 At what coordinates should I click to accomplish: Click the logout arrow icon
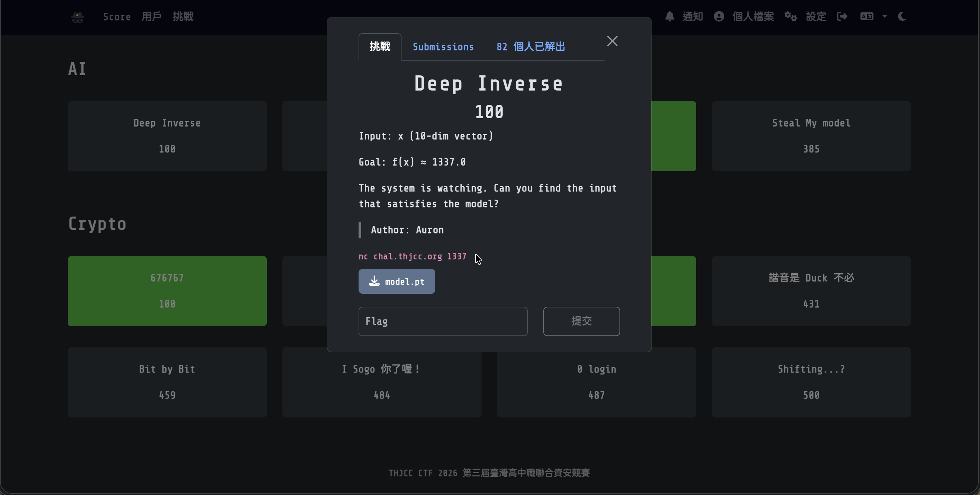(x=842, y=16)
